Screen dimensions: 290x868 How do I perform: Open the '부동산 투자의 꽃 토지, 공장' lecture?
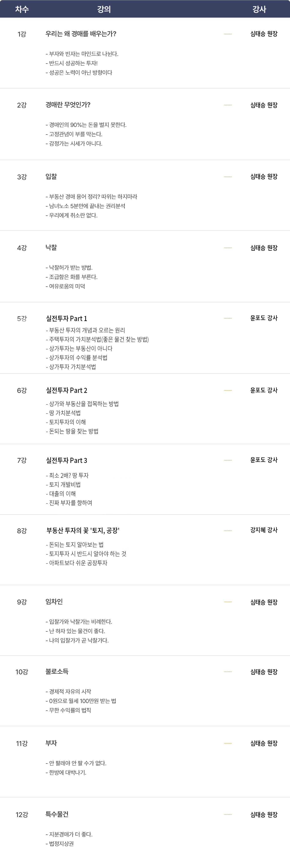[83, 530]
